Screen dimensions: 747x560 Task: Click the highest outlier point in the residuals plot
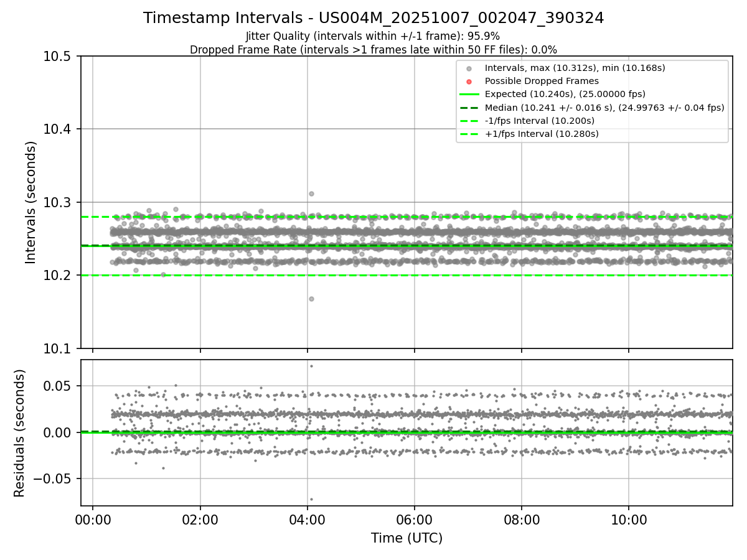(x=311, y=366)
